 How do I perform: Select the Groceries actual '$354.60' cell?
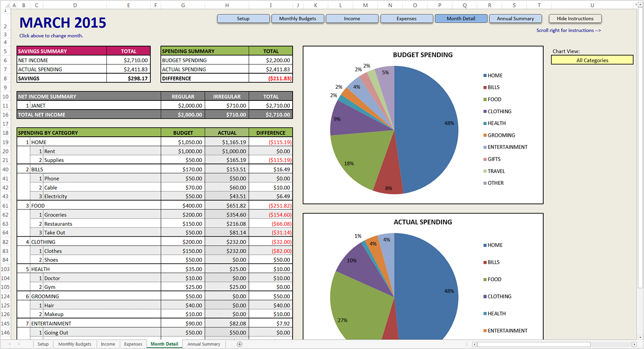click(227, 215)
